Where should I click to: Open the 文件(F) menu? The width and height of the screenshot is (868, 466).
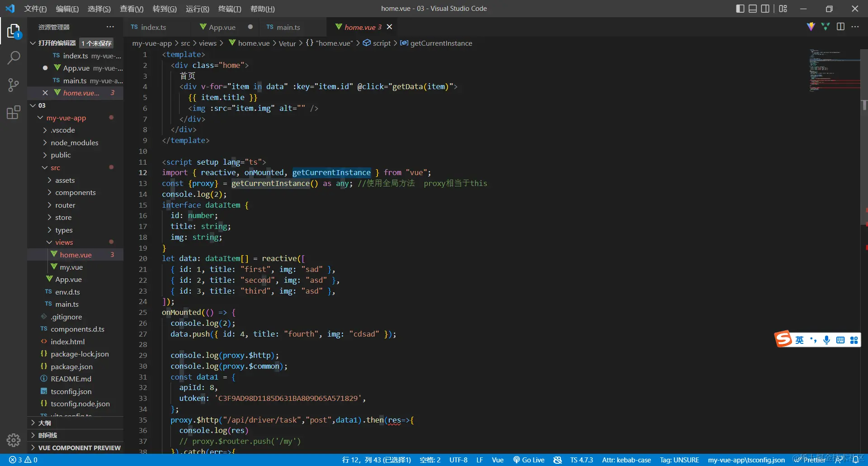pyautogui.click(x=35, y=9)
